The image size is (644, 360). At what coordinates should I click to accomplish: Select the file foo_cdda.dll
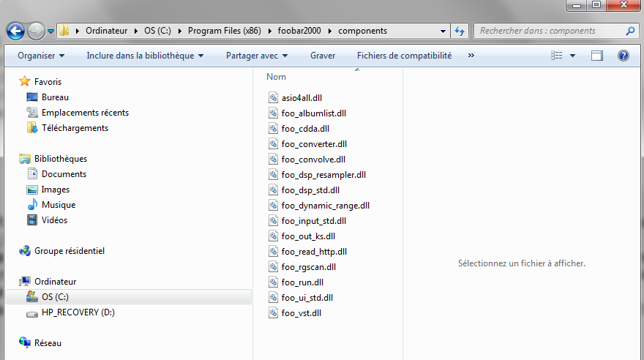(x=305, y=129)
